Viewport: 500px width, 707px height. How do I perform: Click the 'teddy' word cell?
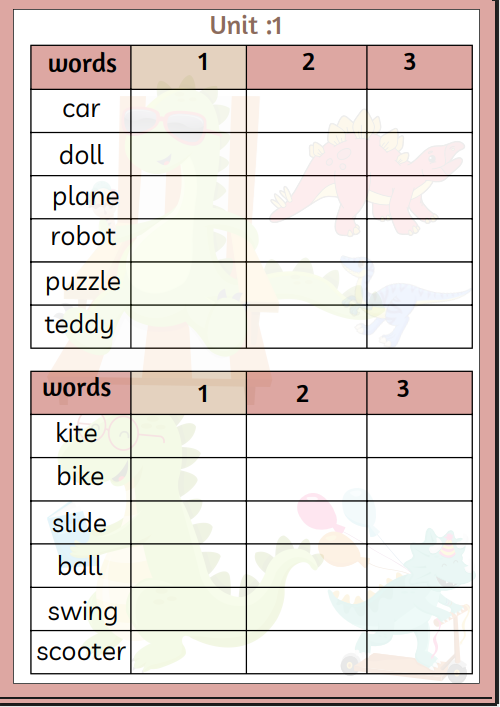coord(81,327)
